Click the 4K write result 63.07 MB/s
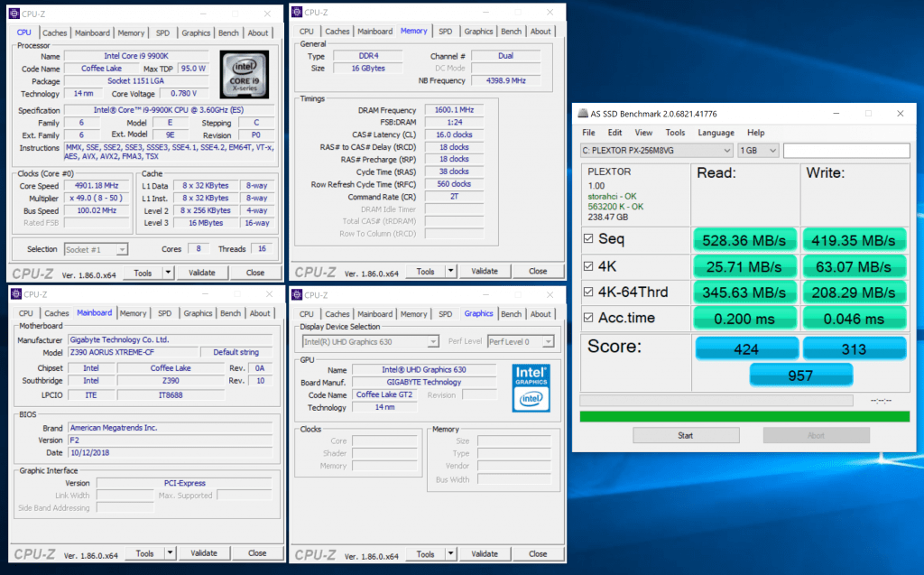The width and height of the screenshot is (924, 575). tap(854, 266)
